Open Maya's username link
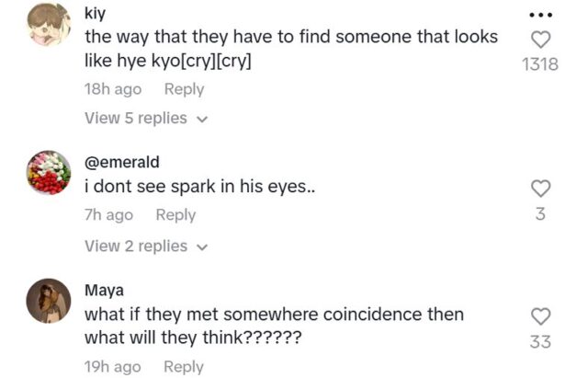 pyautogui.click(x=104, y=291)
